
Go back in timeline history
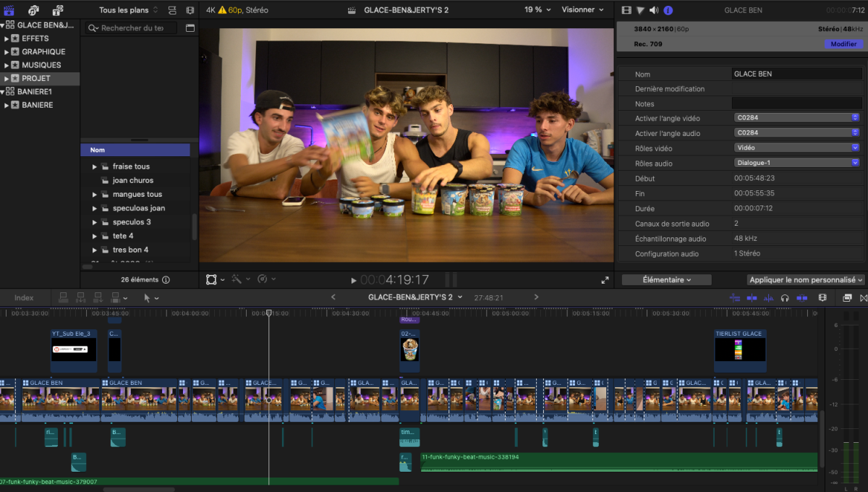pyautogui.click(x=333, y=297)
